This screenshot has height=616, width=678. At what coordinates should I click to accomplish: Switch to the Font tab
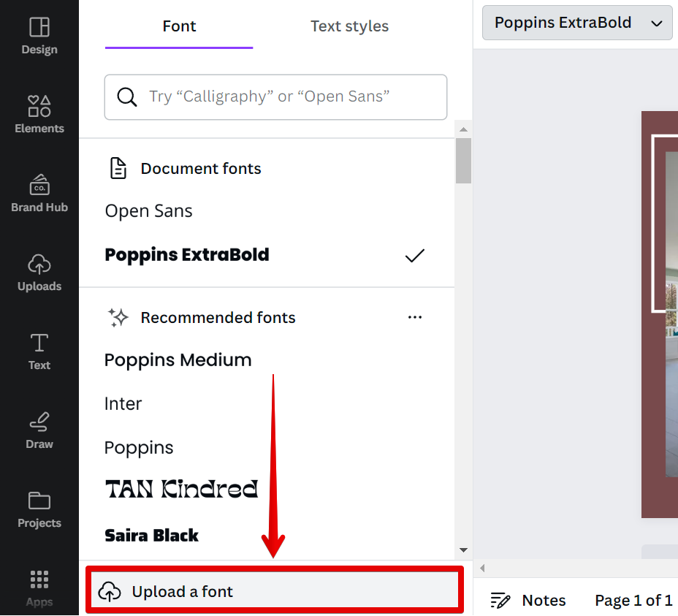tap(179, 26)
